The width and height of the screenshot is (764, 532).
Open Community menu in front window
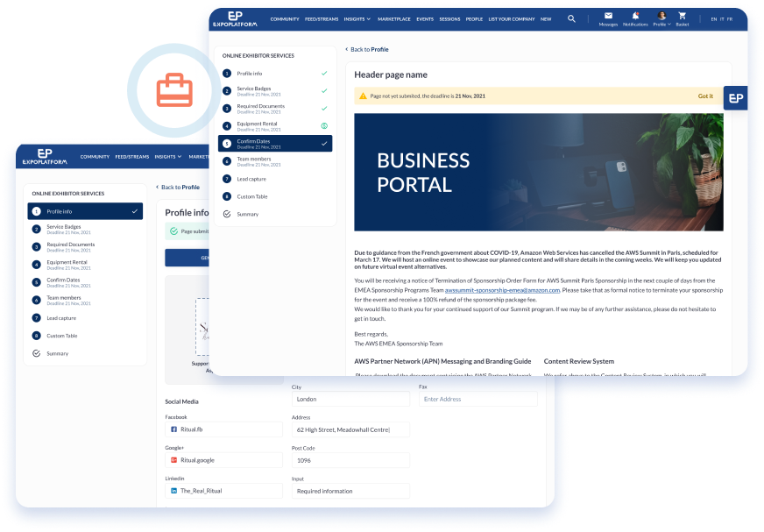[285, 19]
